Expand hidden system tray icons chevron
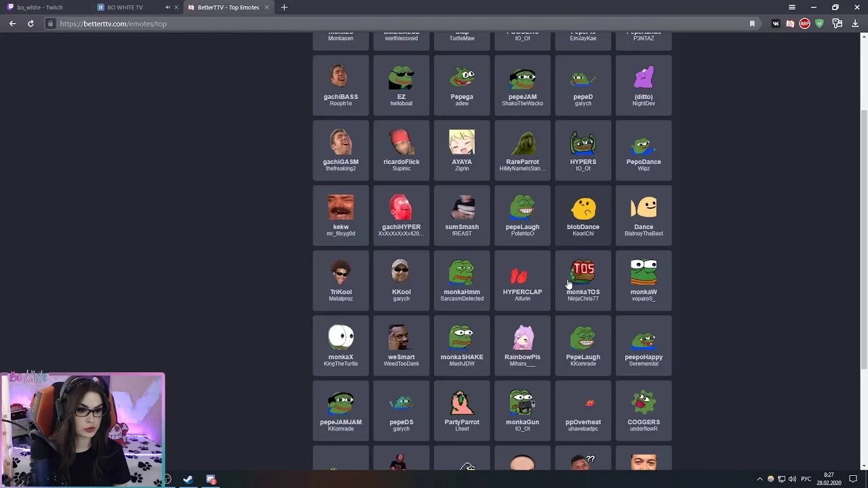This screenshot has height=488, width=868. 759,479
